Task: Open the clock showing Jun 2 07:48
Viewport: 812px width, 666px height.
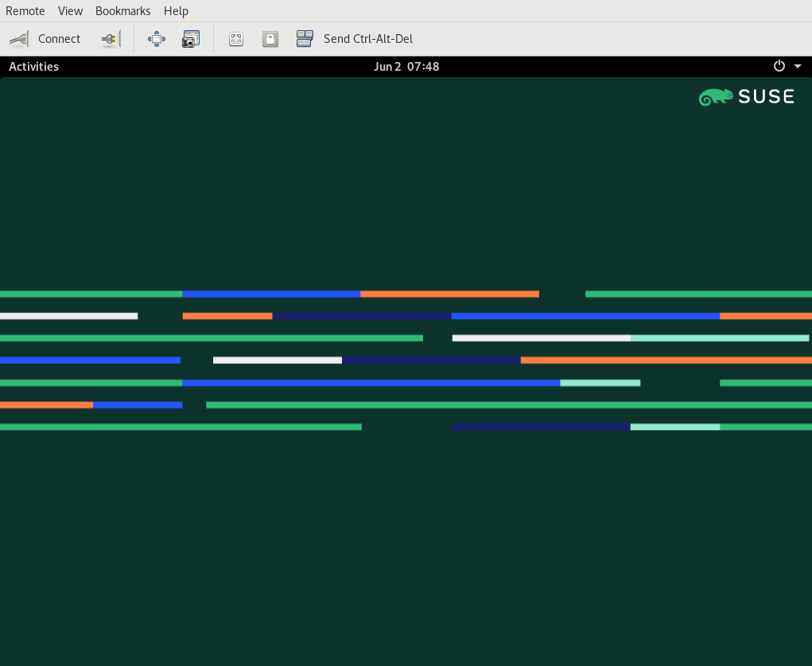Action: 406,67
